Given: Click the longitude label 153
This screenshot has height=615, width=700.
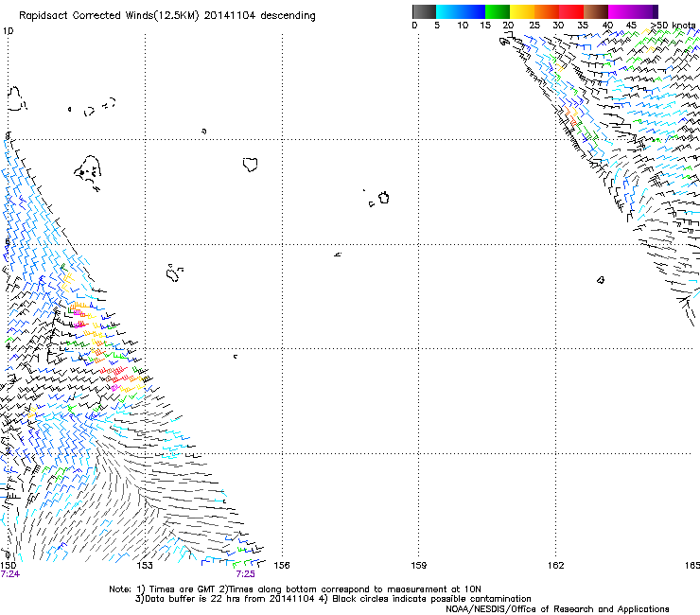Looking at the screenshot, I should [145, 566].
